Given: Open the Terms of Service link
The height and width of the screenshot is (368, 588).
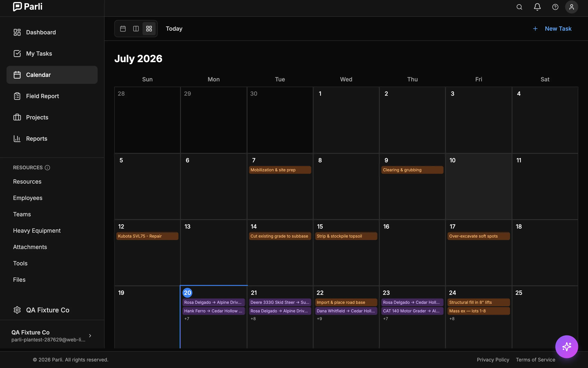Looking at the screenshot, I should tap(536, 360).
